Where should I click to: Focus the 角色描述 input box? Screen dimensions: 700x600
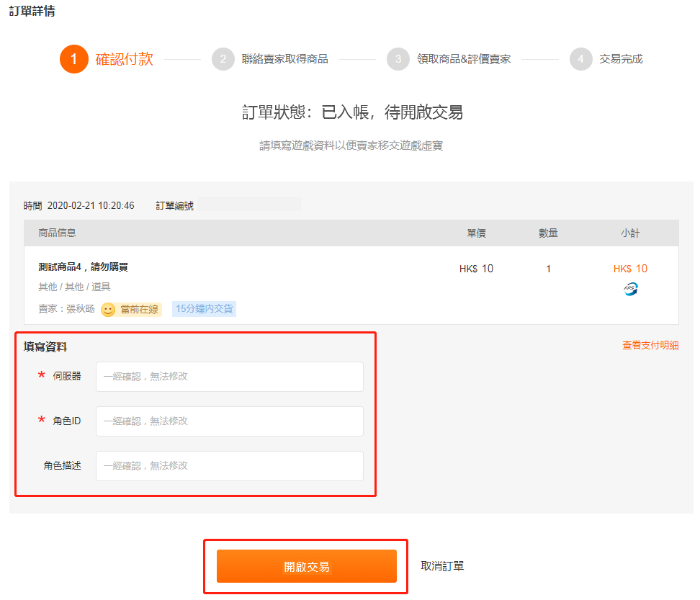[x=229, y=466]
